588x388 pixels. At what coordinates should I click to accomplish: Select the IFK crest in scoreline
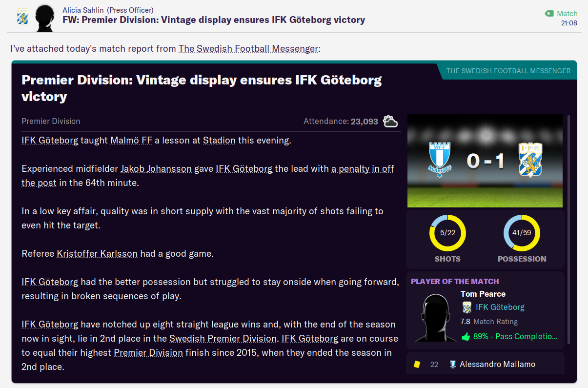(x=530, y=160)
